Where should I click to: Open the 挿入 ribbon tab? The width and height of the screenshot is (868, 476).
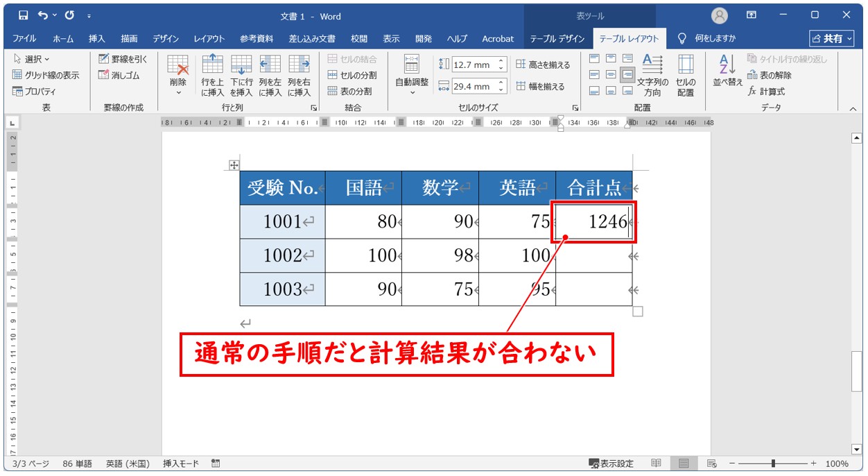point(97,39)
